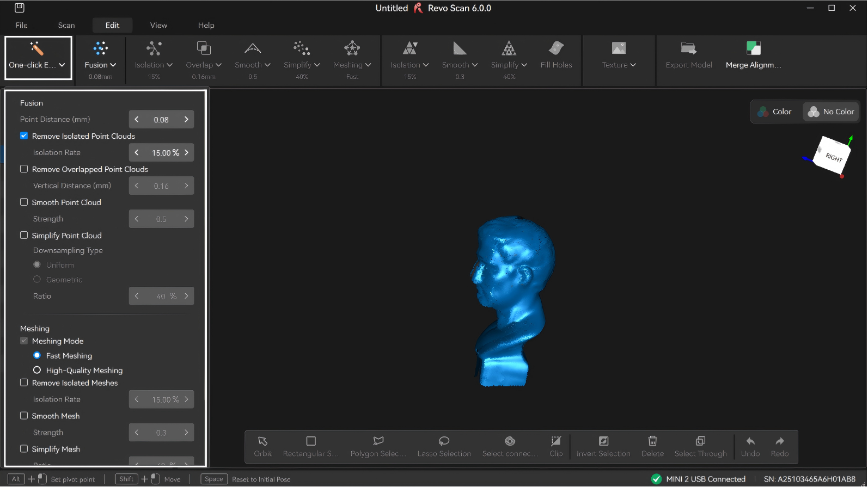Activate the Polygon Selection tool
Screen dimensions: 868x487
coord(378,441)
